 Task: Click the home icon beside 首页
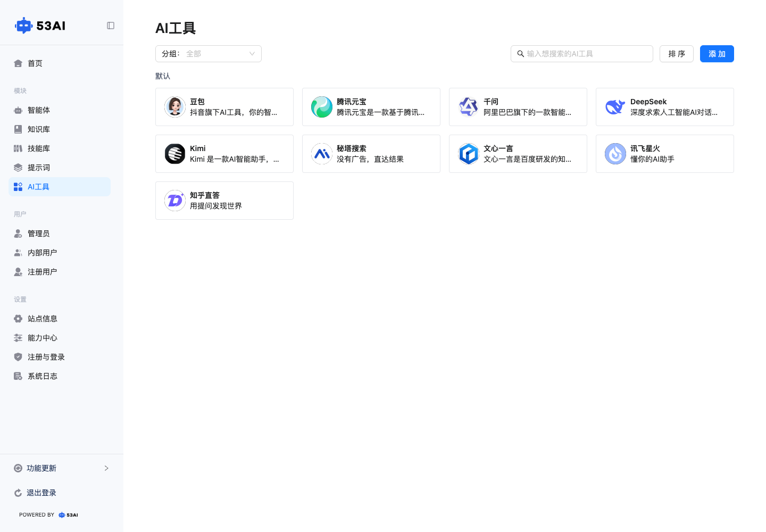pyautogui.click(x=18, y=63)
